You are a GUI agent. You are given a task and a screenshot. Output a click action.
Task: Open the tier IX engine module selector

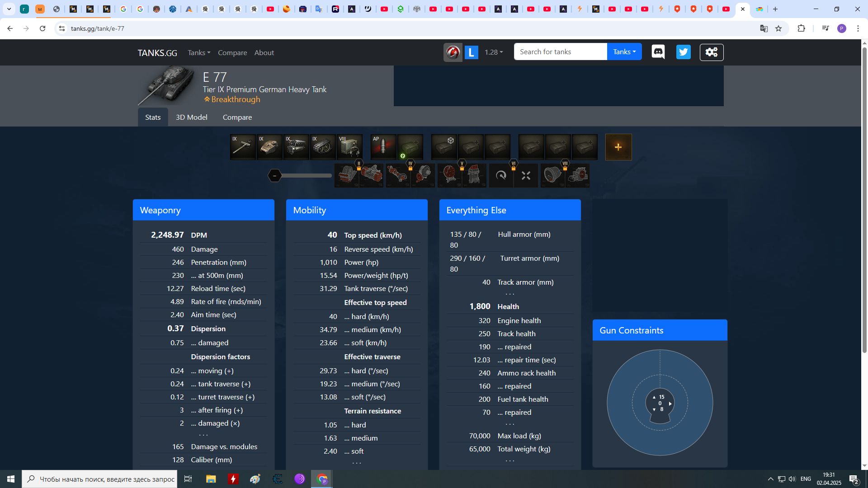297,147
